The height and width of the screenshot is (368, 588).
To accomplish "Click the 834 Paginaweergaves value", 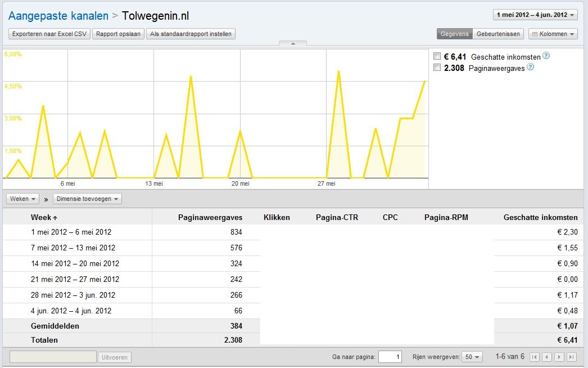I will click(x=236, y=232).
